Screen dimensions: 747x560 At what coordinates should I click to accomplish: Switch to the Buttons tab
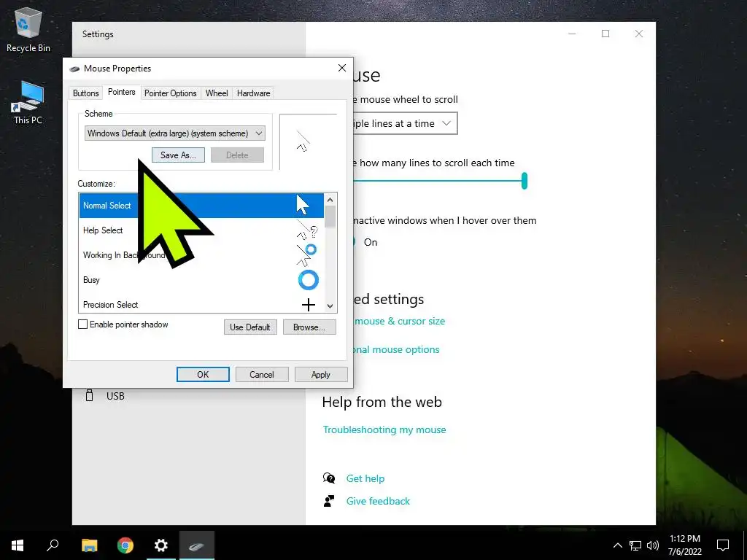click(x=86, y=93)
